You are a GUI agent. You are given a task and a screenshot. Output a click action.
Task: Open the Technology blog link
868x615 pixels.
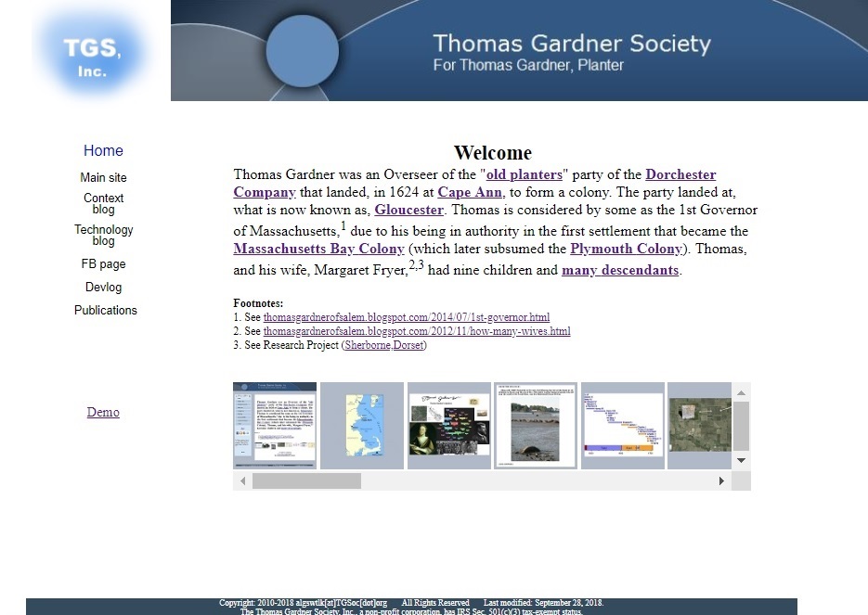(x=103, y=235)
